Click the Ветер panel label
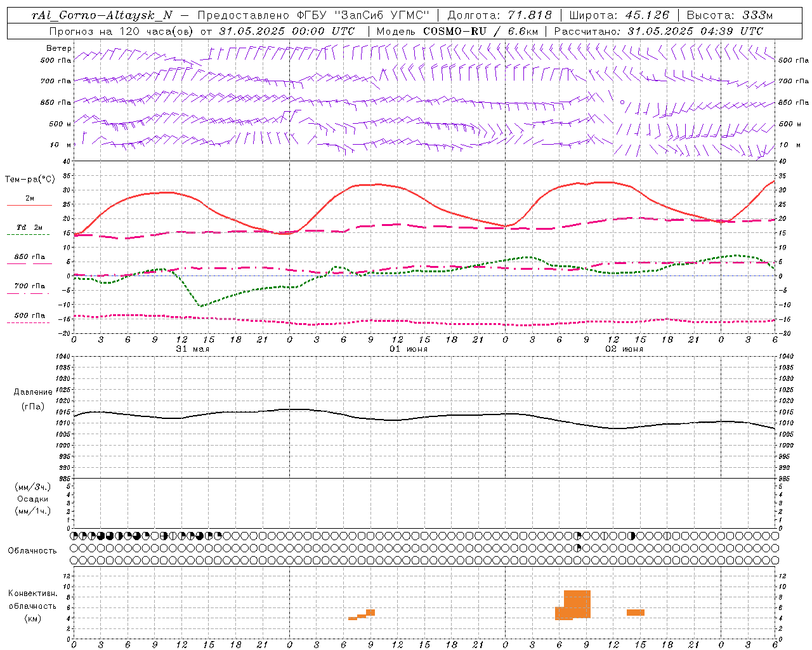The image size is (812, 650). tap(59, 48)
